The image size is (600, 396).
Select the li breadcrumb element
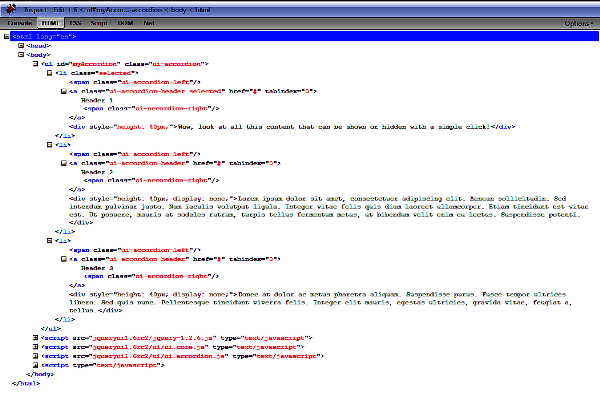click(75, 10)
